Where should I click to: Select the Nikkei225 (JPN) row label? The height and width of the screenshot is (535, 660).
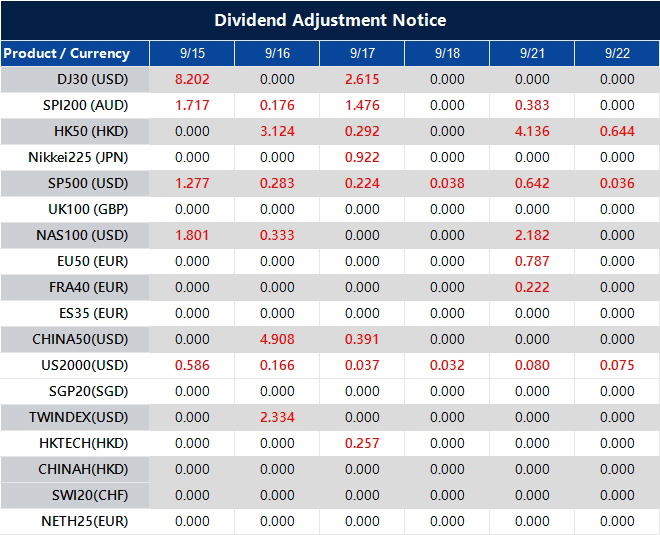tap(78, 157)
